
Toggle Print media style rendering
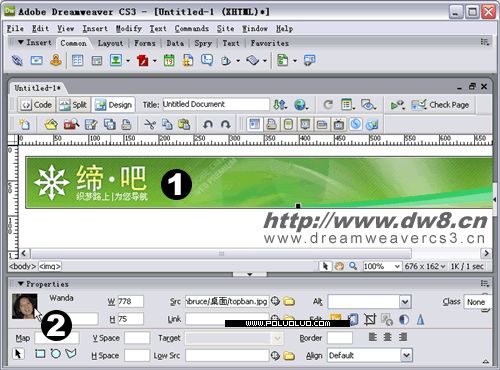click(271, 124)
